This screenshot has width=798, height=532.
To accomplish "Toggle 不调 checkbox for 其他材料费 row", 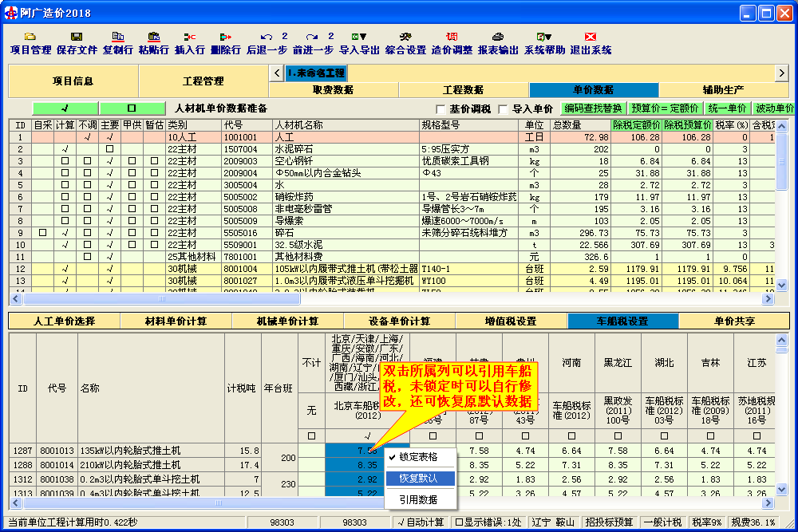I will (x=88, y=256).
